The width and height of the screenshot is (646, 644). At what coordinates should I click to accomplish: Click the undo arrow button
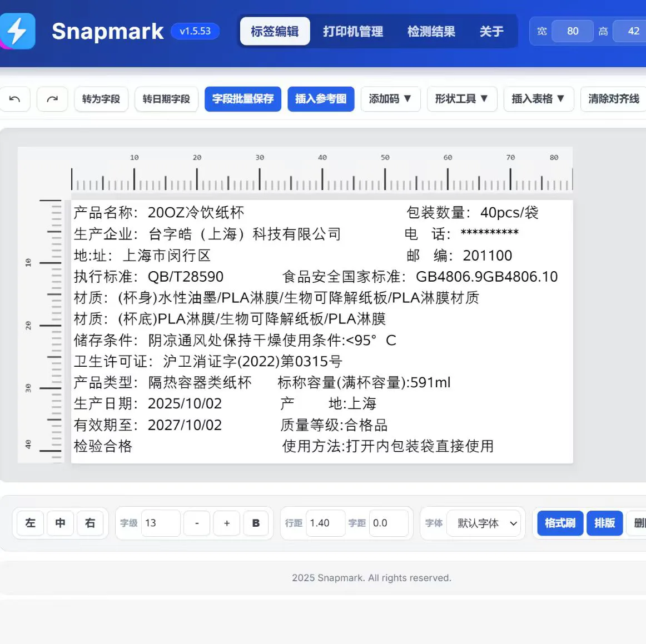coord(15,99)
